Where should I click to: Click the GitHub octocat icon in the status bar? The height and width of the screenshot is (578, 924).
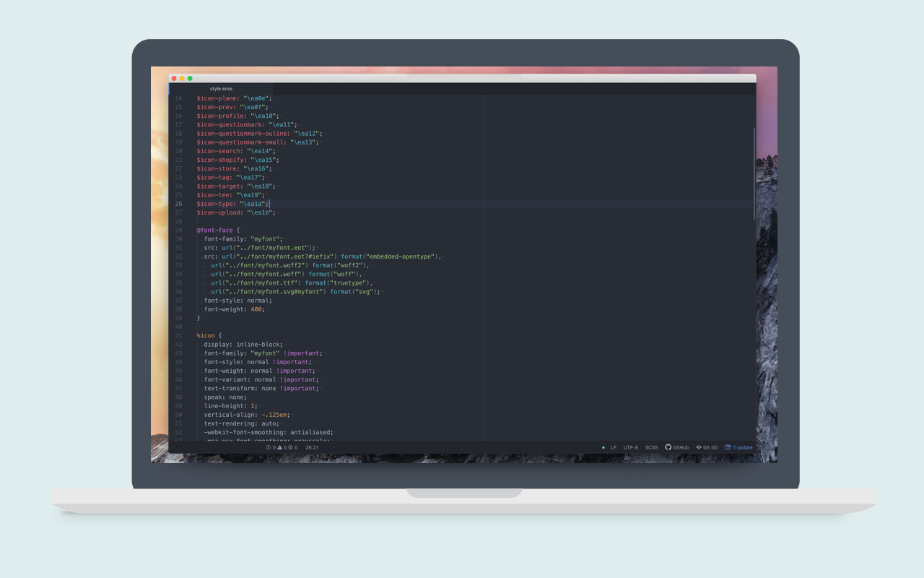[x=668, y=447]
